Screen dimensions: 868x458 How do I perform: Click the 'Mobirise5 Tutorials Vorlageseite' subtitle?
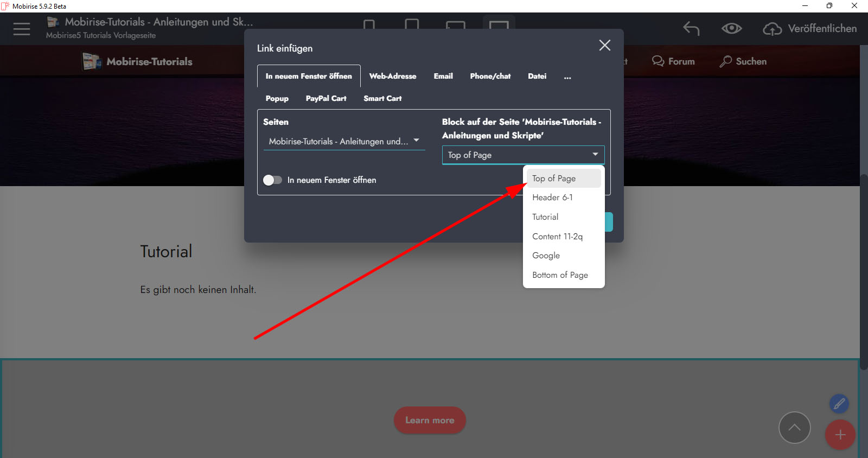point(101,35)
